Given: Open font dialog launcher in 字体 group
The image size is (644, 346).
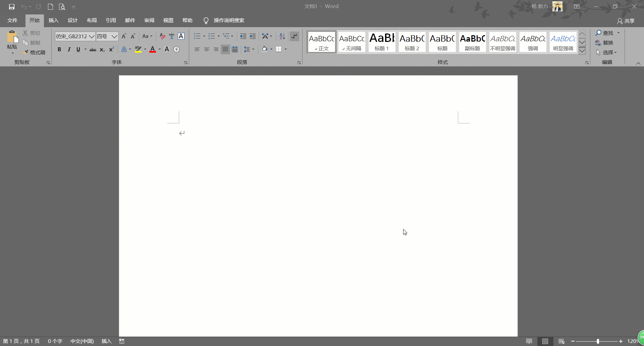Looking at the screenshot, I should [185, 63].
